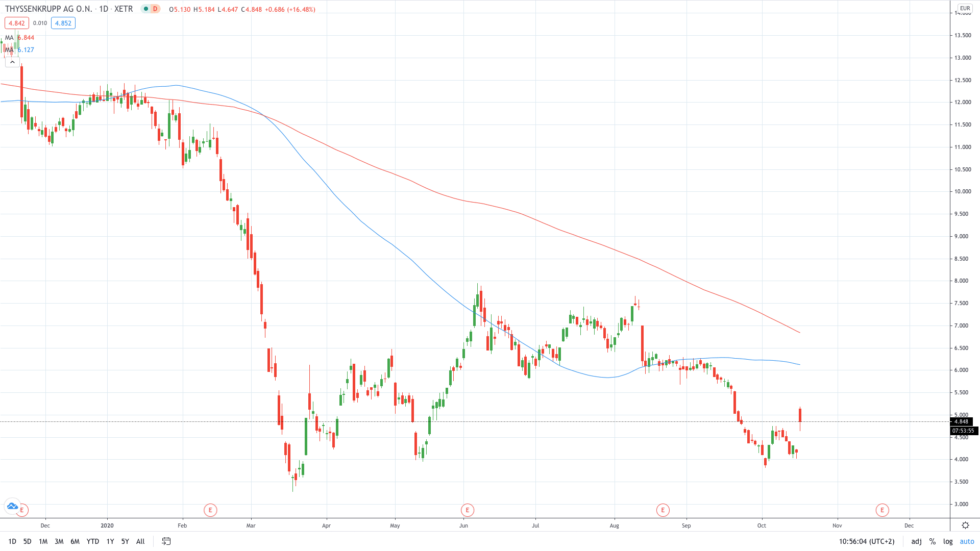Image resolution: width=980 pixels, height=551 pixels.
Task: Select the 5D time range
Action: coord(28,541)
